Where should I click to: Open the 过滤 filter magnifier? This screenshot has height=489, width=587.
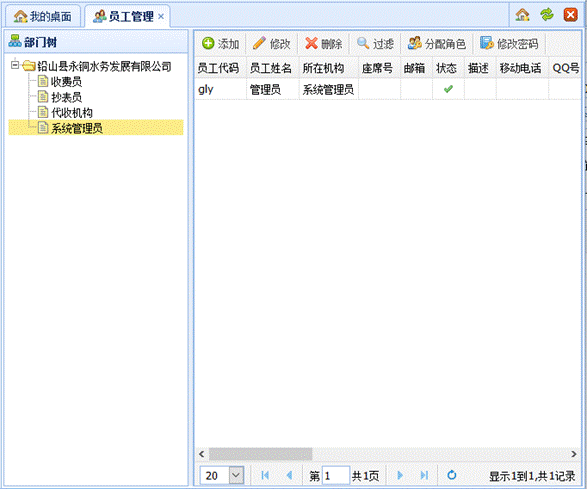tap(363, 43)
